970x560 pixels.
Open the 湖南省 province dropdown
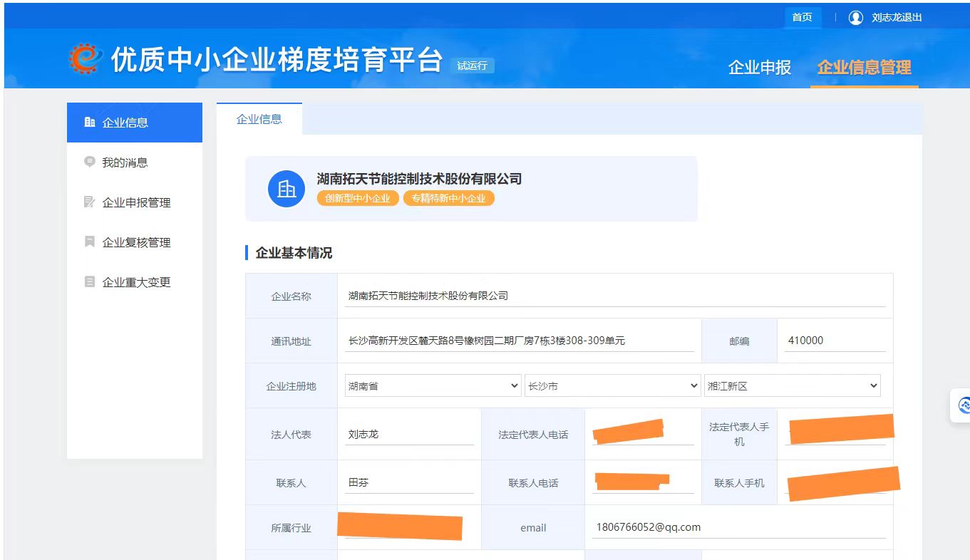(433, 385)
